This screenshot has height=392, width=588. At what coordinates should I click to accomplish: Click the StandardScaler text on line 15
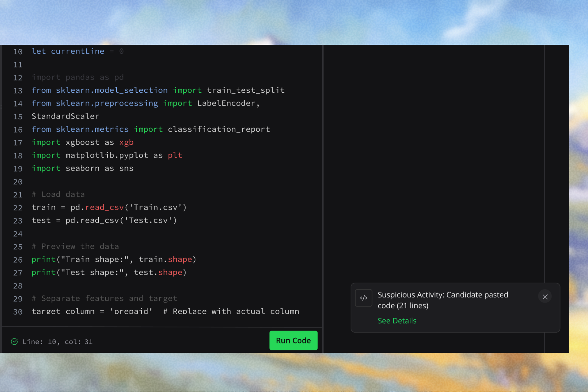click(x=65, y=116)
